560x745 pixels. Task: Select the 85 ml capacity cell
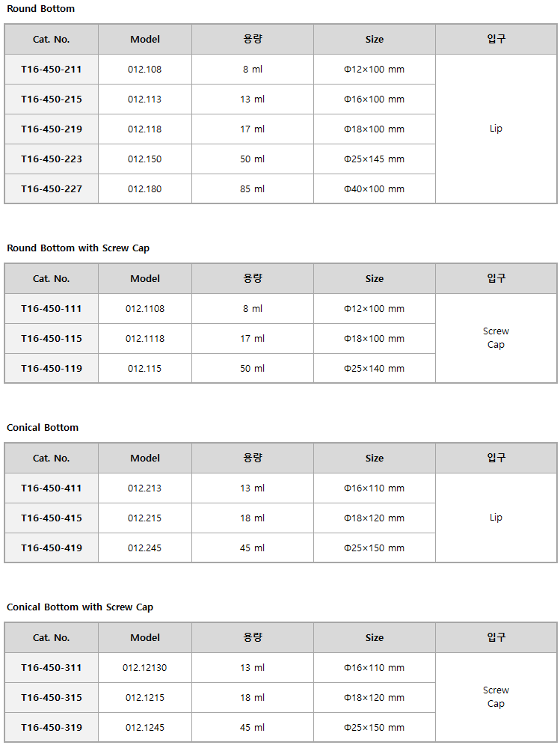pos(252,189)
